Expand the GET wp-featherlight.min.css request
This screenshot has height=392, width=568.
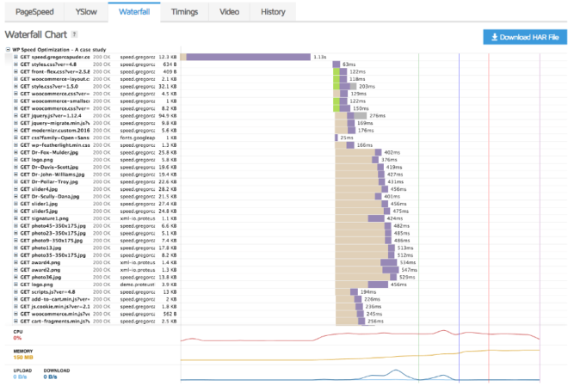click(x=15, y=145)
